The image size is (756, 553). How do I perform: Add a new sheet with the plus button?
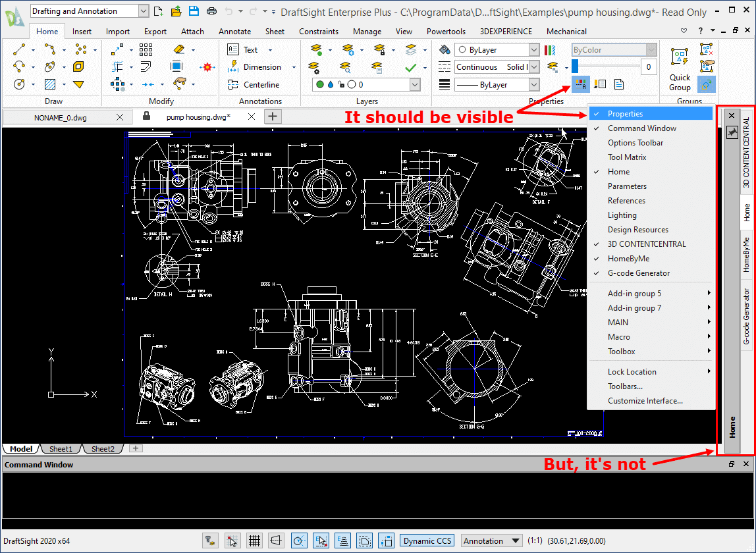tap(136, 448)
